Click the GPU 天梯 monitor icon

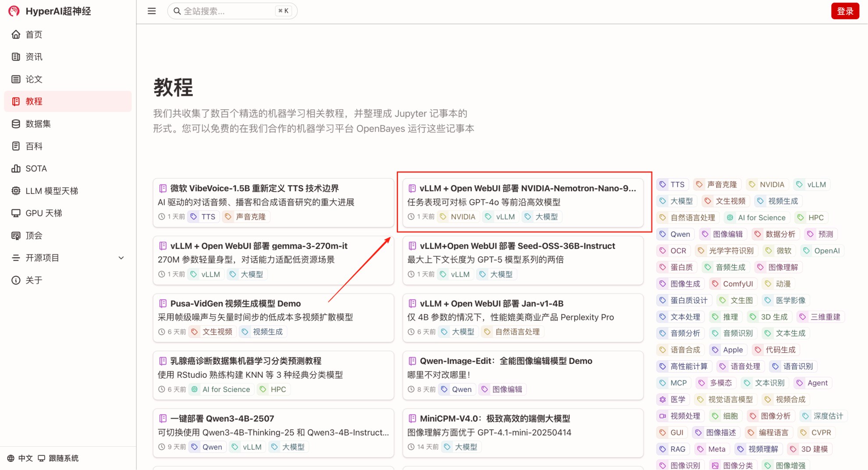point(16,213)
